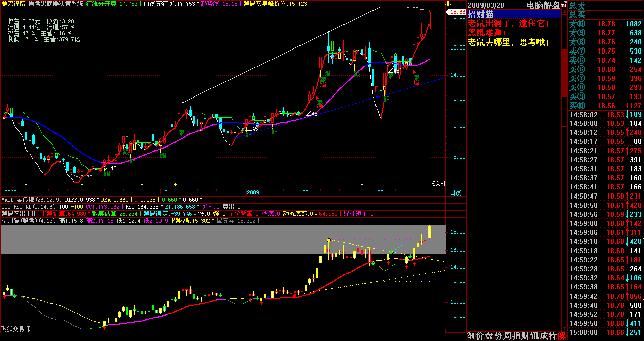This screenshot has width=644, height=341.
Task: Click the message 老鼠去哪里，思考哦!
Action: (x=508, y=42)
